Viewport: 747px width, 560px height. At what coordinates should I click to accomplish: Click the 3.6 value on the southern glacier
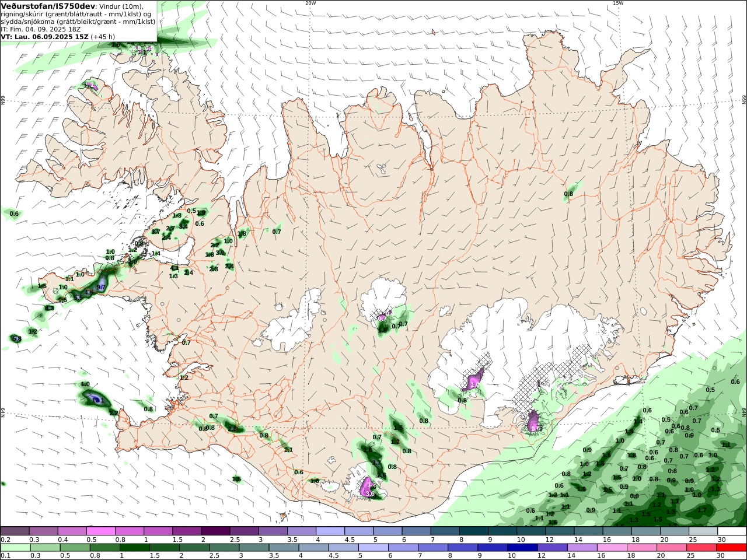point(369,494)
